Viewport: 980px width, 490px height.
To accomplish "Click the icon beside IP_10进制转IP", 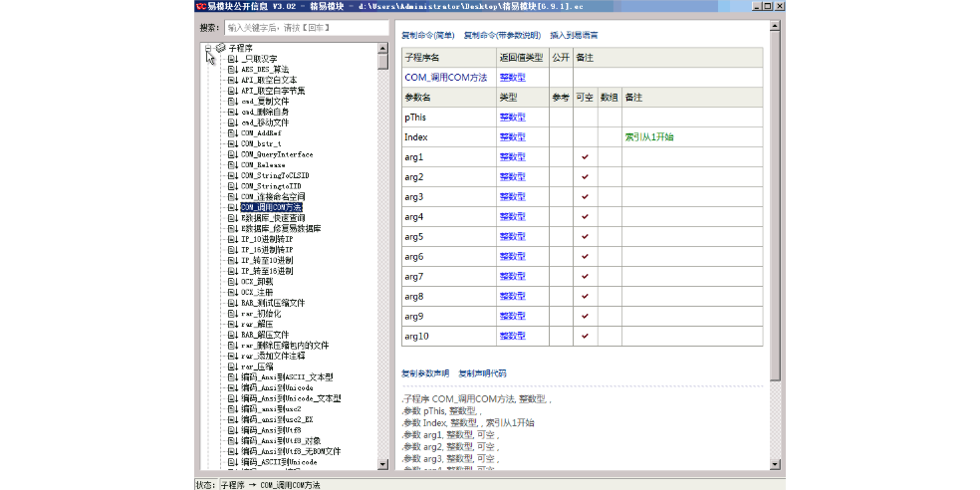I will [233, 239].
